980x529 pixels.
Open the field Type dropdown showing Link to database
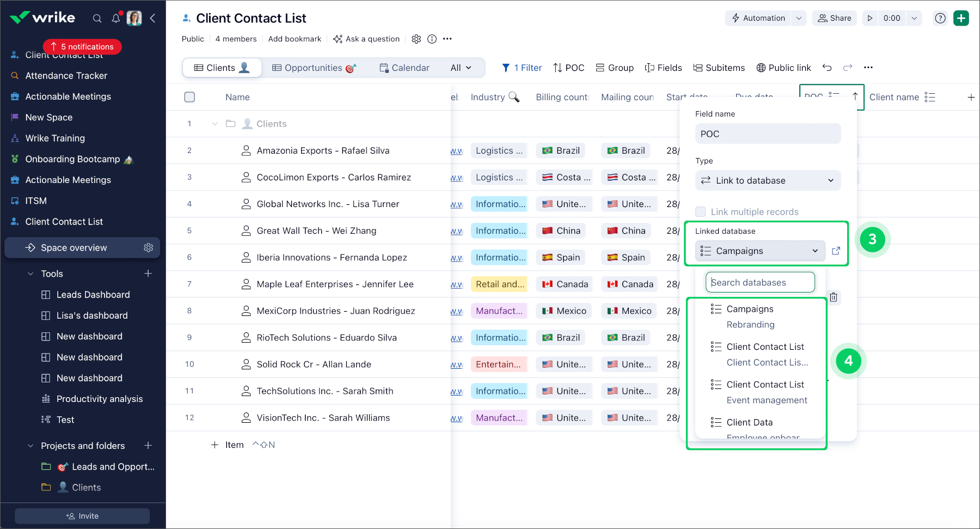click(768, 180)
